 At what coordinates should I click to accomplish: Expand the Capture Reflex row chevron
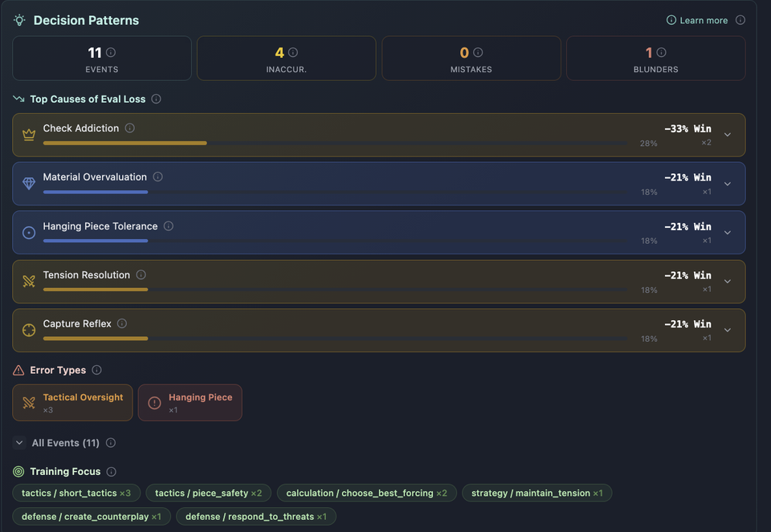728,330
